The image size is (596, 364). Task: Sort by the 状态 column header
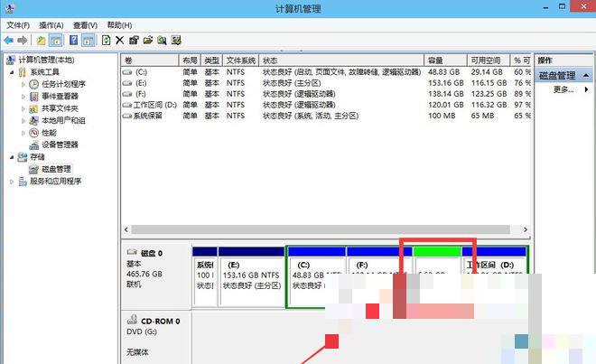coord(341,61)
